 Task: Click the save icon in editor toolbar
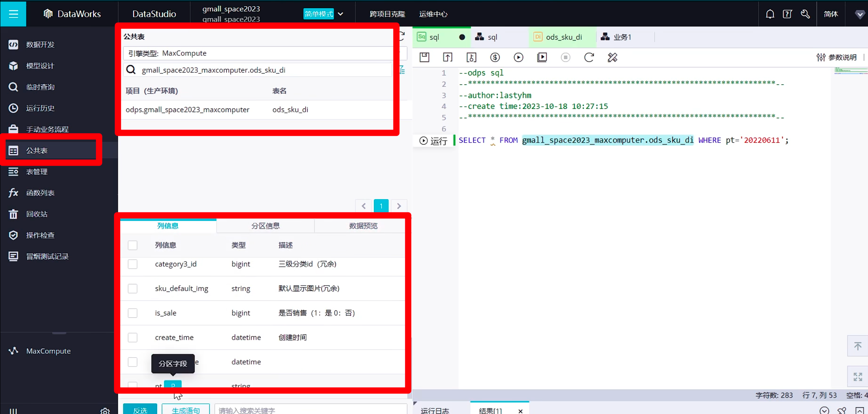coord(424,57)
